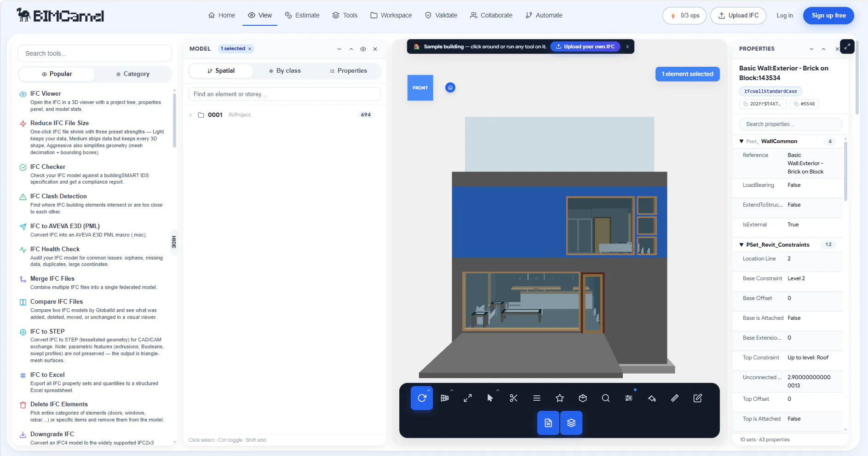The width and height of the screenshot is (868, 456).
Task: Open the Tools menu
Action: point(345,15)
